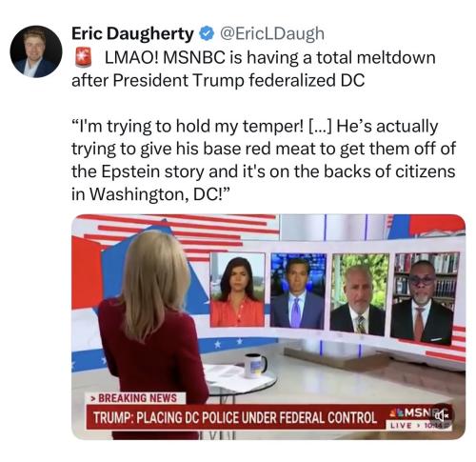Click the blue verified checkmark badge
This screenshot has height=462, width=476.
[206, 33]
